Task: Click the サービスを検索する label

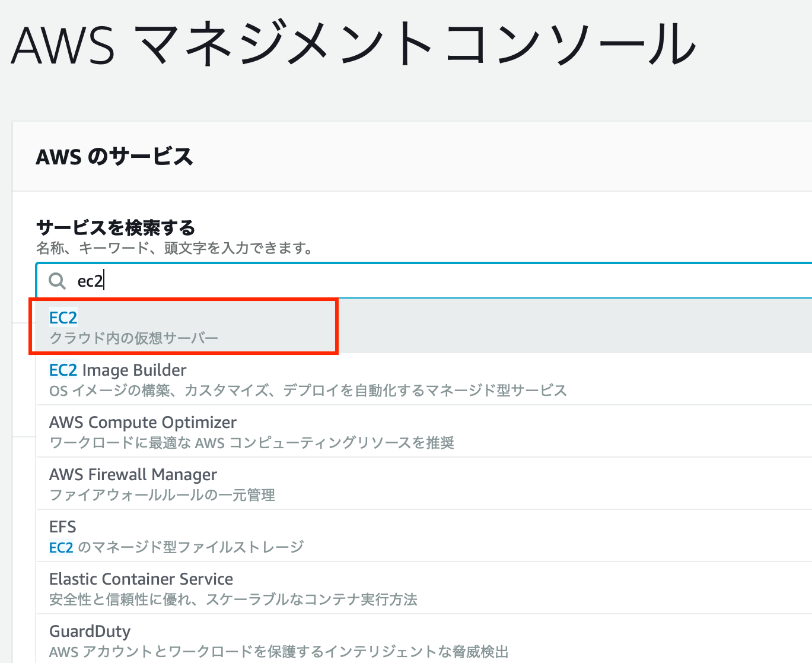Action: pyautogui.click(x=116, y=227)
